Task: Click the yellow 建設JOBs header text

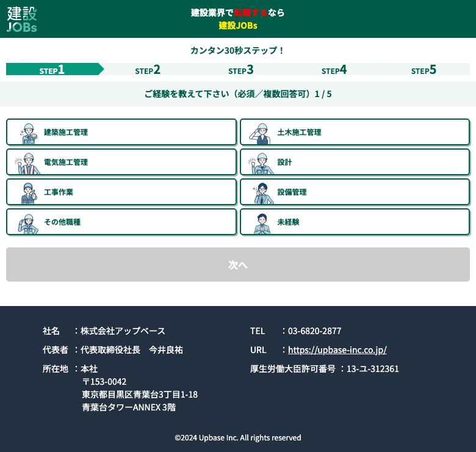Action: (x=238, y=26)
